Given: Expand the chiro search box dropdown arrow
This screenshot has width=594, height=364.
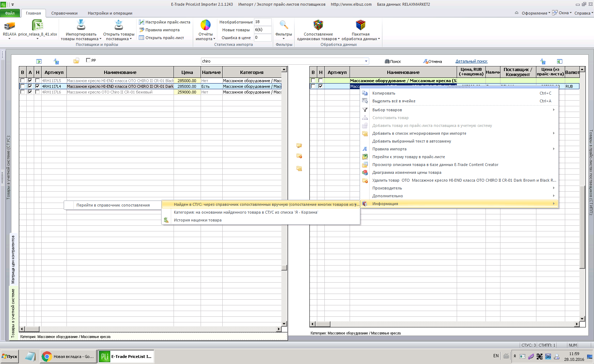Looking at the screenshot, I should click(x=366, y=61).
